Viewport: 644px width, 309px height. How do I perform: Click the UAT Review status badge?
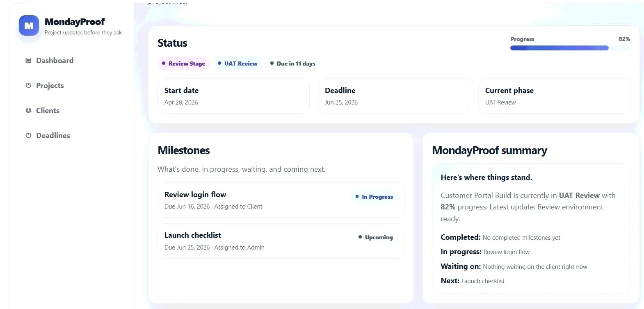coord(238,64)
